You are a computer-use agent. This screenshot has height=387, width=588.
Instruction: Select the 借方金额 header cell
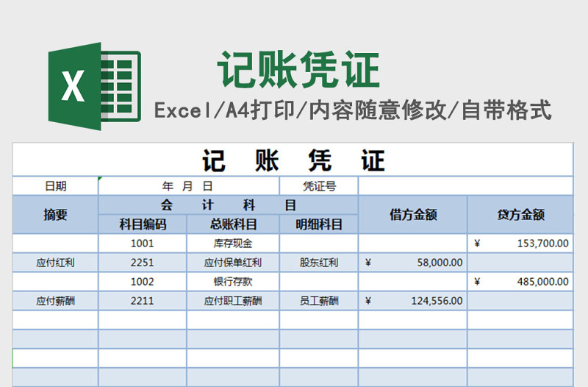click(x=412, y=214)
